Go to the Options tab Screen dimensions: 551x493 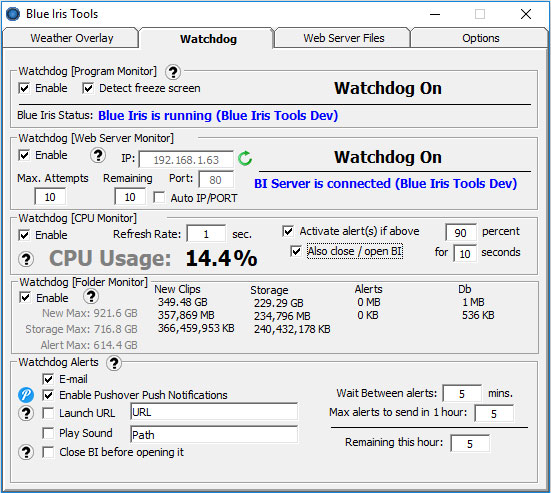[480, 38]
